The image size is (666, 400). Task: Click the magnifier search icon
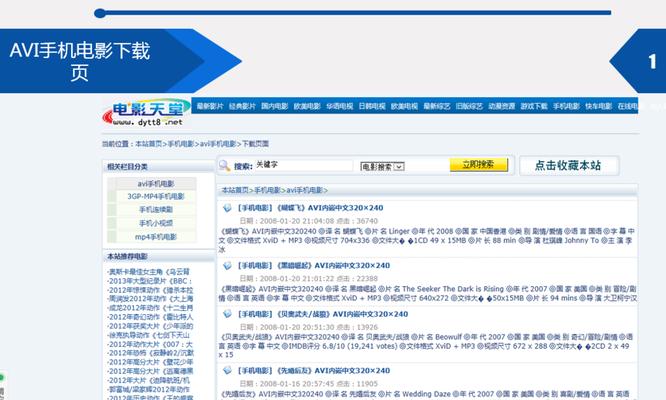coord(224,165)
